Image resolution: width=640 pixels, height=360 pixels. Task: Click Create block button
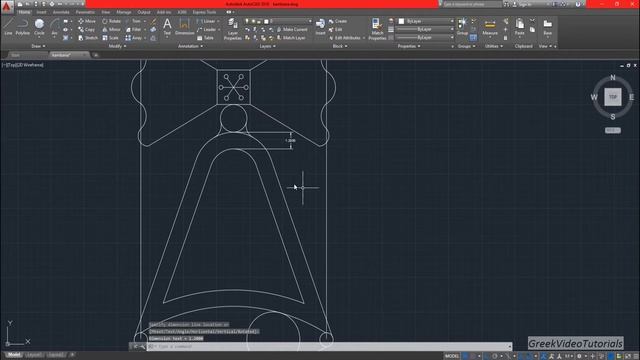pos(338,21)
